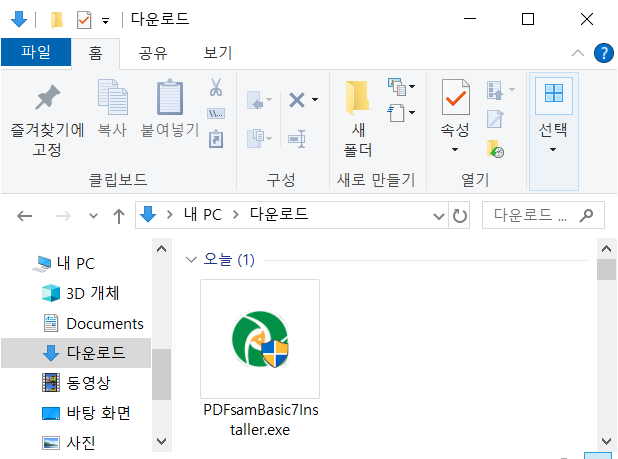618x459 pixels.
Task: Click navigation pane scroll down arrow
Action: coord(162,441)
